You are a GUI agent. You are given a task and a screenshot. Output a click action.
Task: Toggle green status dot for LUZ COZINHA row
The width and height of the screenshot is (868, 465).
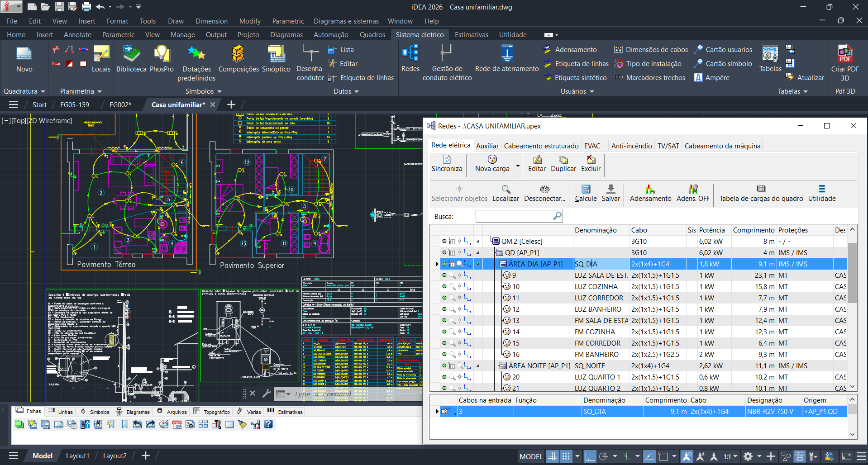click(444, 286)
